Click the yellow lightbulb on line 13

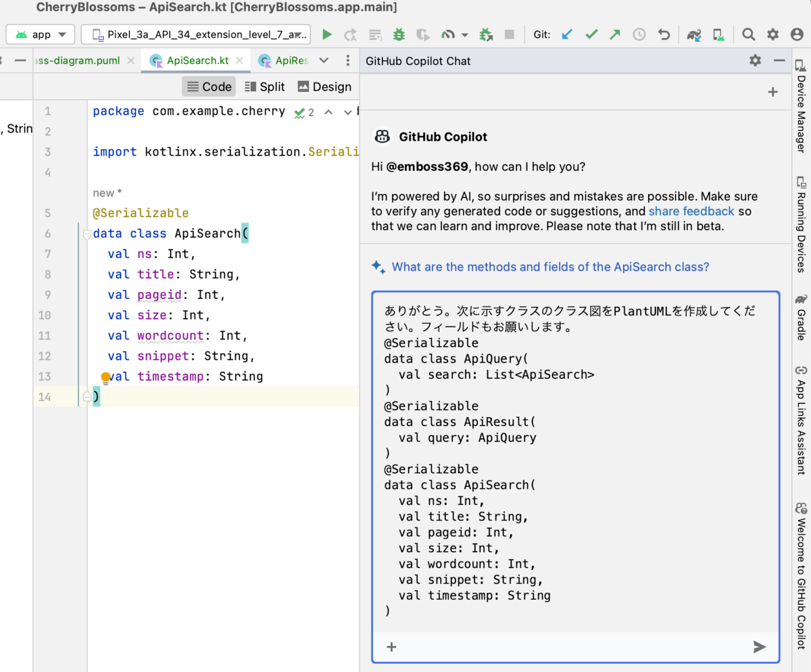(105, 378)
